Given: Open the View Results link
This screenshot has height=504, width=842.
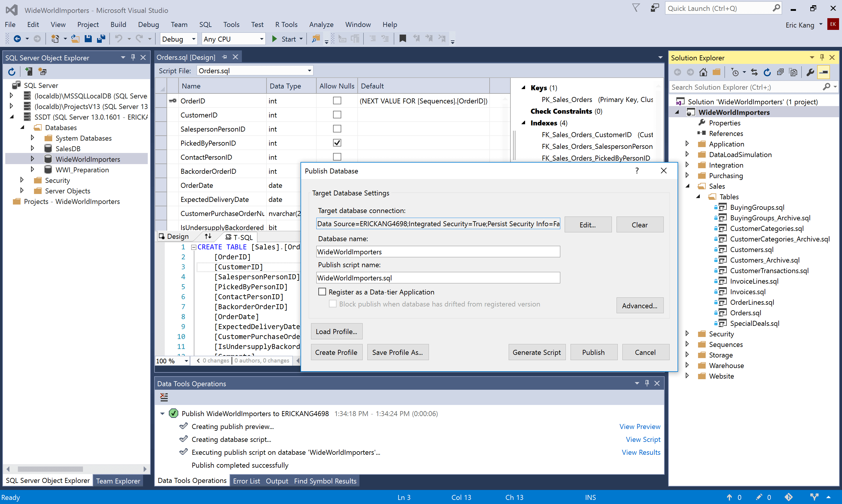Looking at the screenshot, I should (641, 452).
